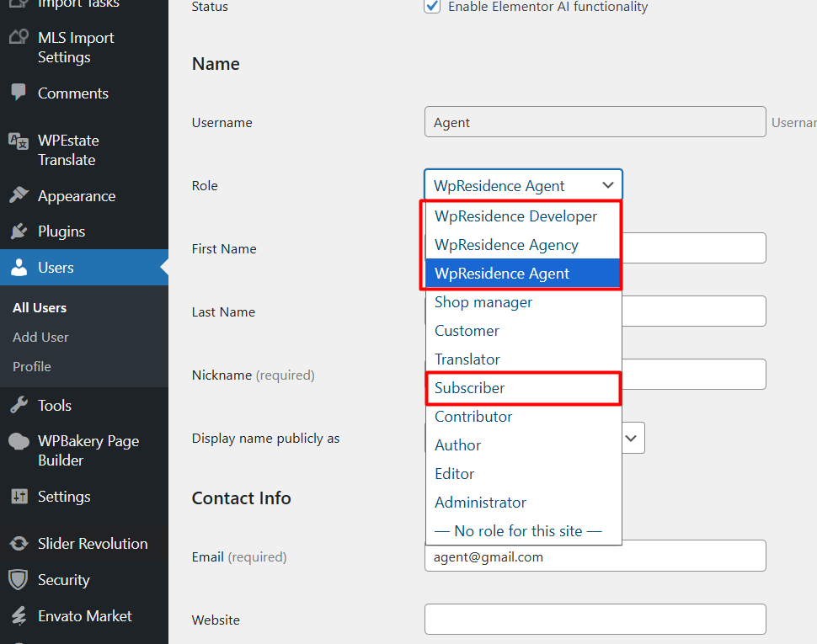Select Contributor role option
The width and height of the screenshot is (817, 644).
click(x=523, y=417)
